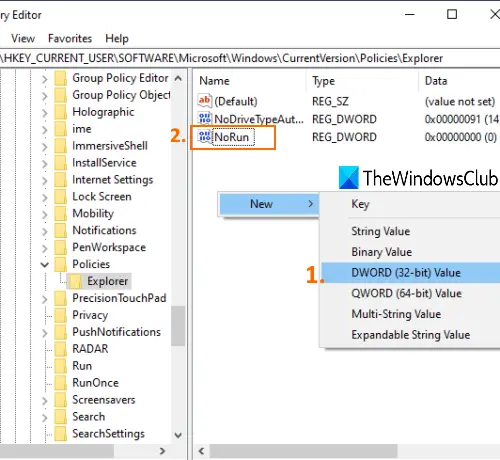Expand the Internet Settings key
Image resolution: width=500 pixels, height=460 pixels.
tap(45, 180)
